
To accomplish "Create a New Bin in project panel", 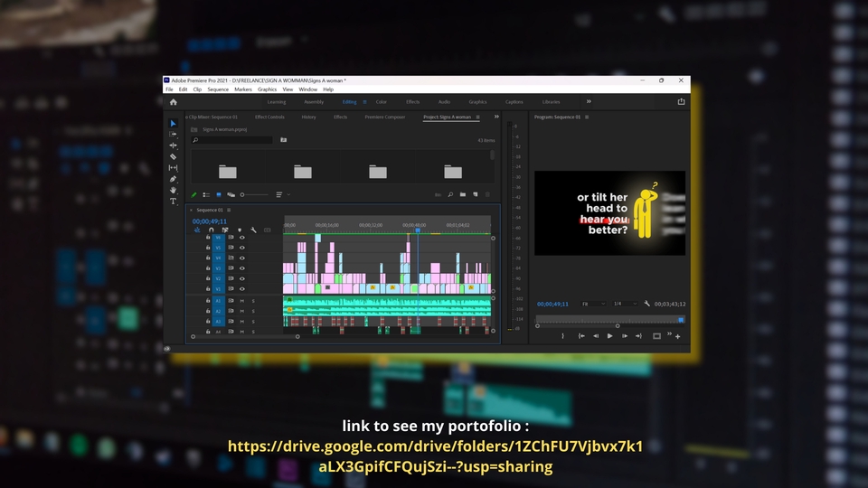I will (463, 195).
